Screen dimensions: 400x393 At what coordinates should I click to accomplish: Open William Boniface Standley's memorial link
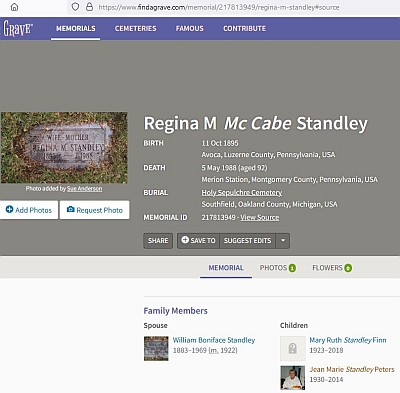coord(214,340)
